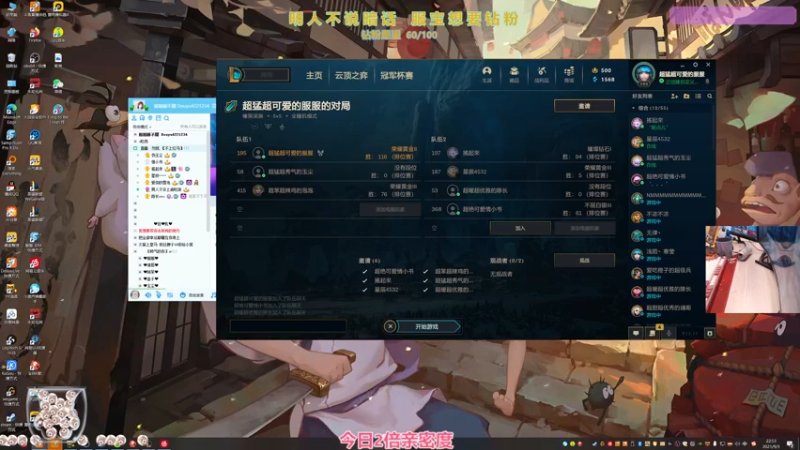800x450 pixels.
Task: Open the chat bubble icon at League client bottom
Action: tap(636, 333)
